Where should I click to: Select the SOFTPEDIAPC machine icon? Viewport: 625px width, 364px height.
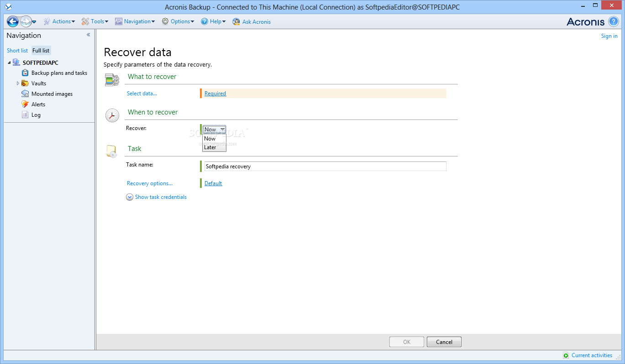tap(16, 62)
